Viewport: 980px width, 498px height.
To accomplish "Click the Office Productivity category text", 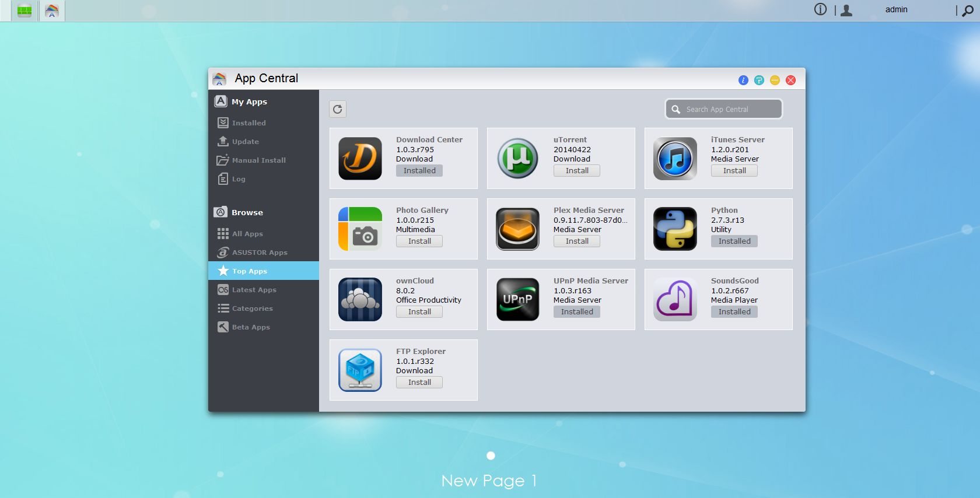I will click(x=429, y=300).
